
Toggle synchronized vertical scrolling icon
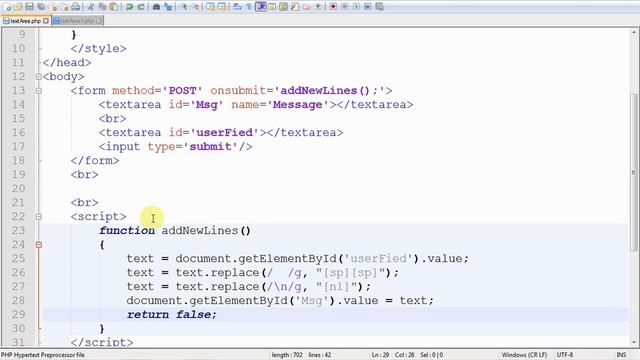211,7
